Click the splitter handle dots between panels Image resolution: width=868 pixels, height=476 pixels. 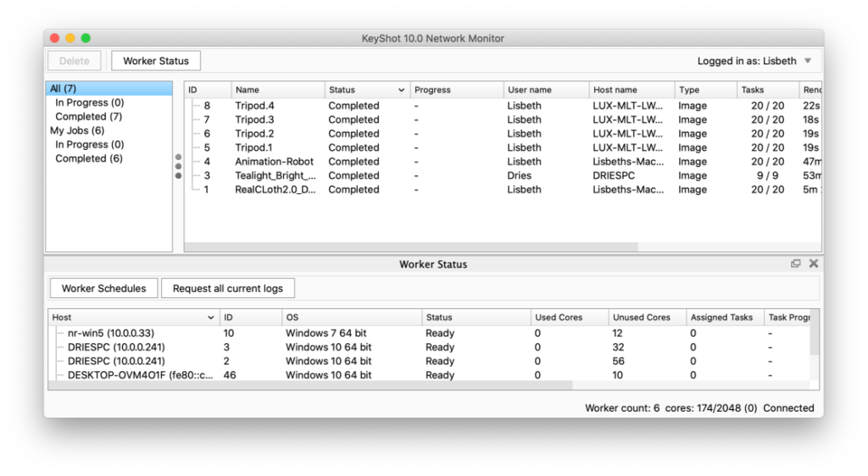coord(178,166)
